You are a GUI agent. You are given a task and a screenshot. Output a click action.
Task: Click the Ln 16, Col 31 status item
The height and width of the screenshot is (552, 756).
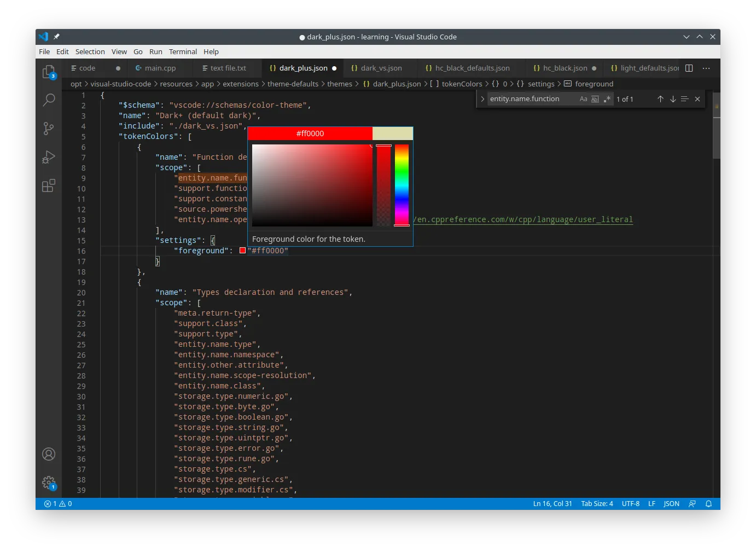pos(553,504)
